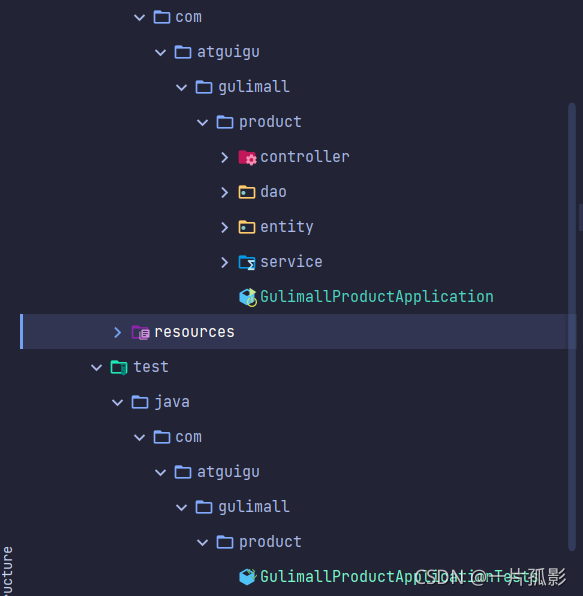Click the project tree vertical scrollbar
Screen dimensions: 583x596
572,327
